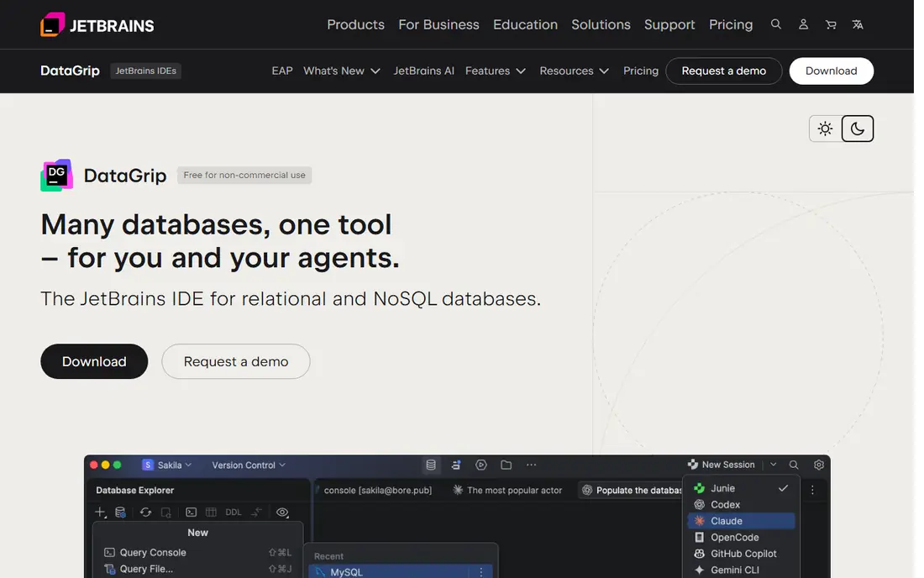The width and height of the screenshot is (924, 578).
Task: Open the Sakila project dropdown
Action: [167, 465]
